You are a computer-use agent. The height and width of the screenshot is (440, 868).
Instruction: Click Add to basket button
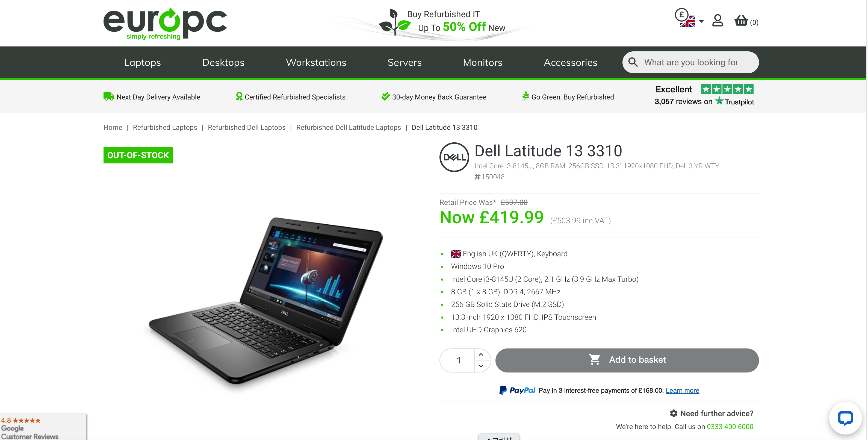(627, 360)
